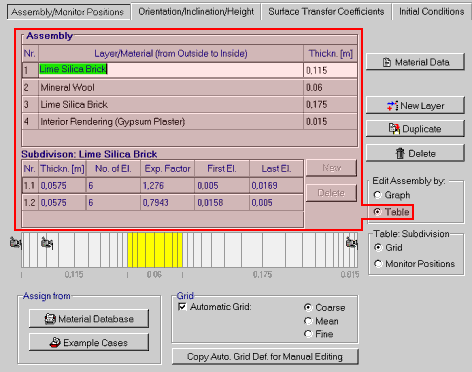Open Example Cases
Viewport: 472px width, 372px height.
click(89, 343)
